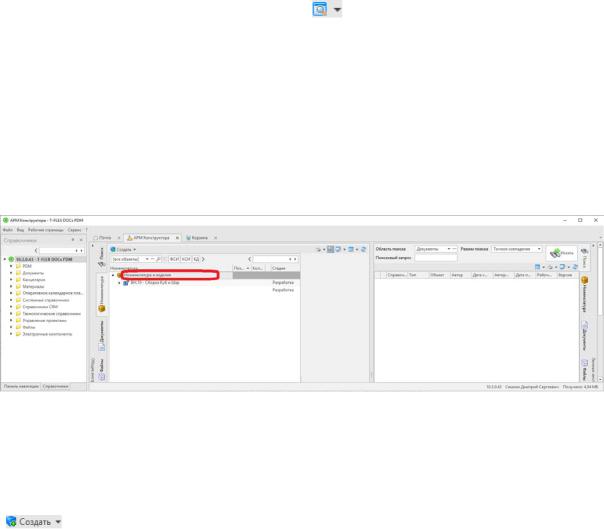Open Номенклатура gold cube left sidebar tab
The width and height of the screenshot is (604, 529).
click(x=102, y=294)
